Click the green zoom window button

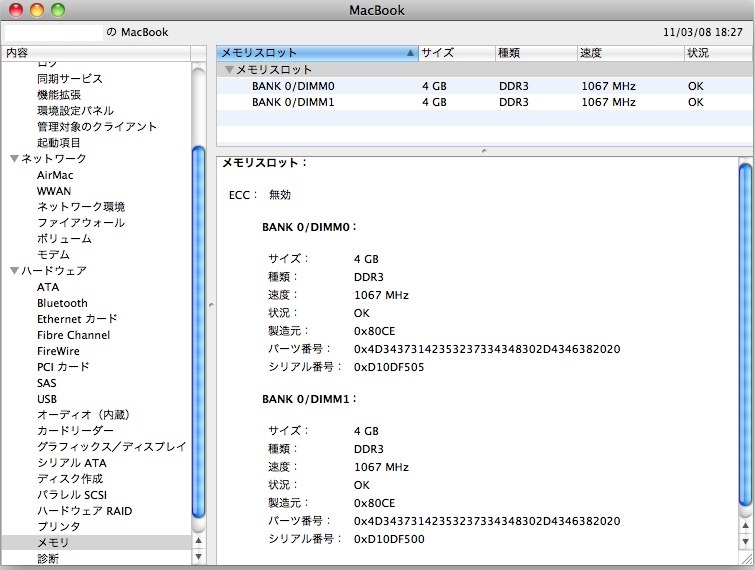[58, 10]
